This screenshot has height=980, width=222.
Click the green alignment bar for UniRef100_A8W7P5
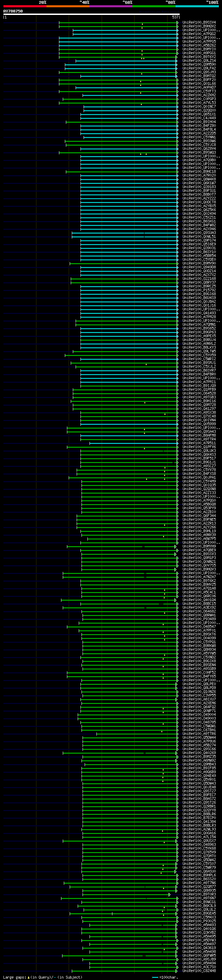click(133, 539)
